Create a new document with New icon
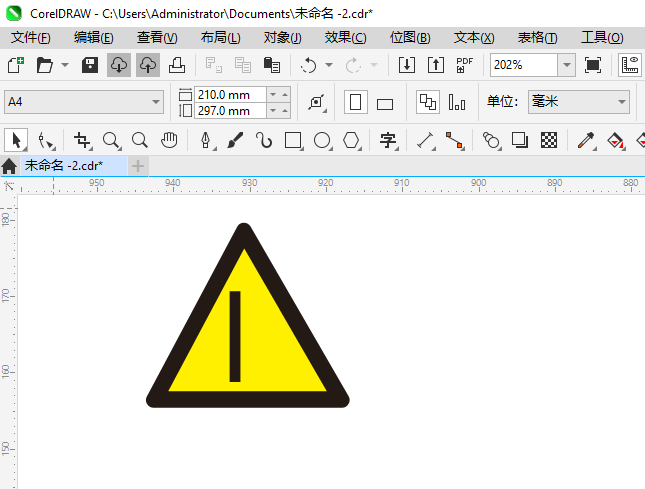This screenshot has width=645, height=489. click(x=16, y=65)
